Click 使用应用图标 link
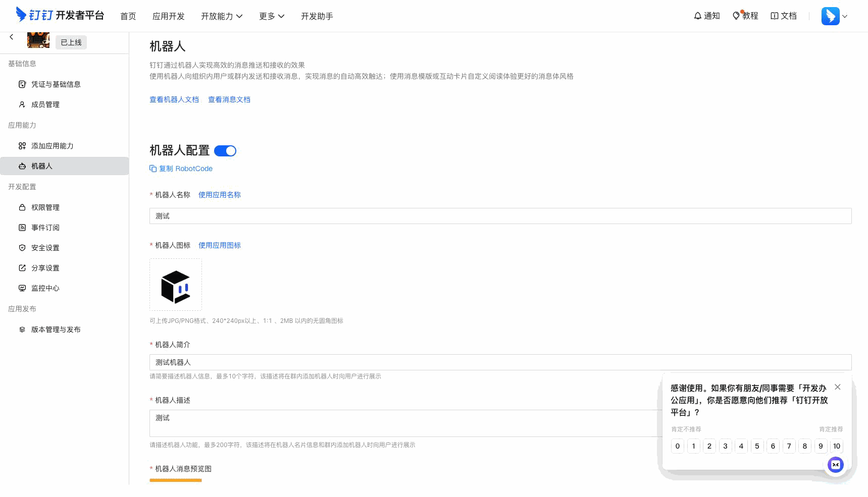Image resolution: width=868 pixels, height=497 pixels. pyautogui.click(x=220, y=245)
